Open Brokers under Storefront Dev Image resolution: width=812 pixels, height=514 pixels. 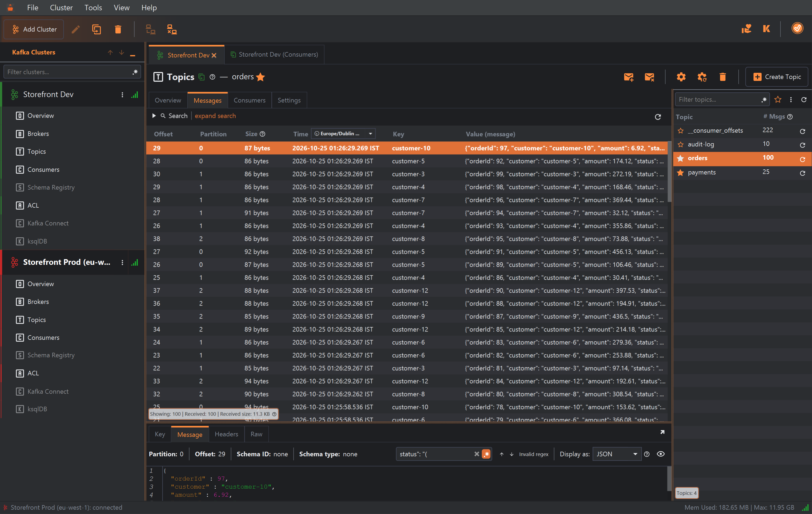pos(38,133)
